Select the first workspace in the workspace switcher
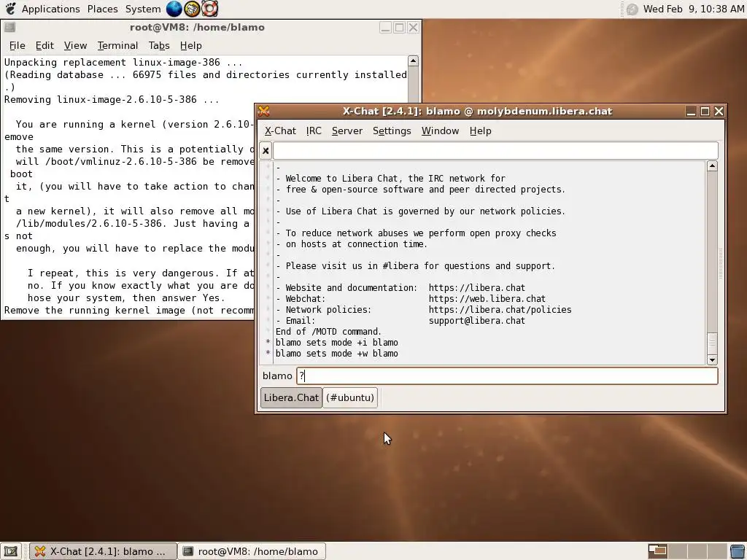The image size is (747, 560). point(657,551)
